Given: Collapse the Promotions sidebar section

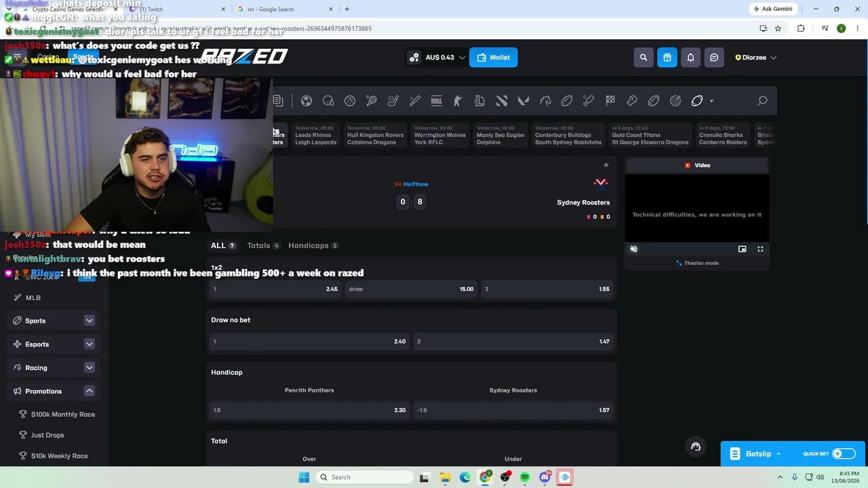Looking at the screenshot, I should pyautogui.click(x=89, y=391).
